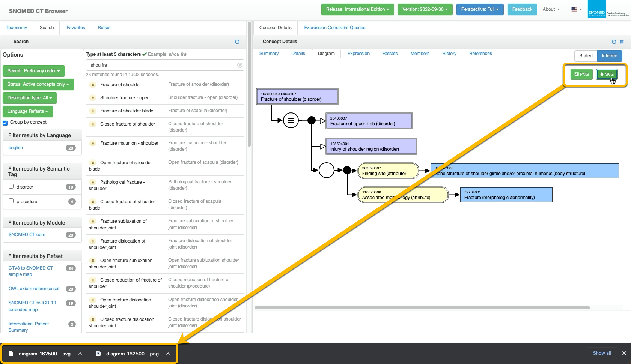
Task: Download the diagram as SVG
Action: click(x=607, y=74)
